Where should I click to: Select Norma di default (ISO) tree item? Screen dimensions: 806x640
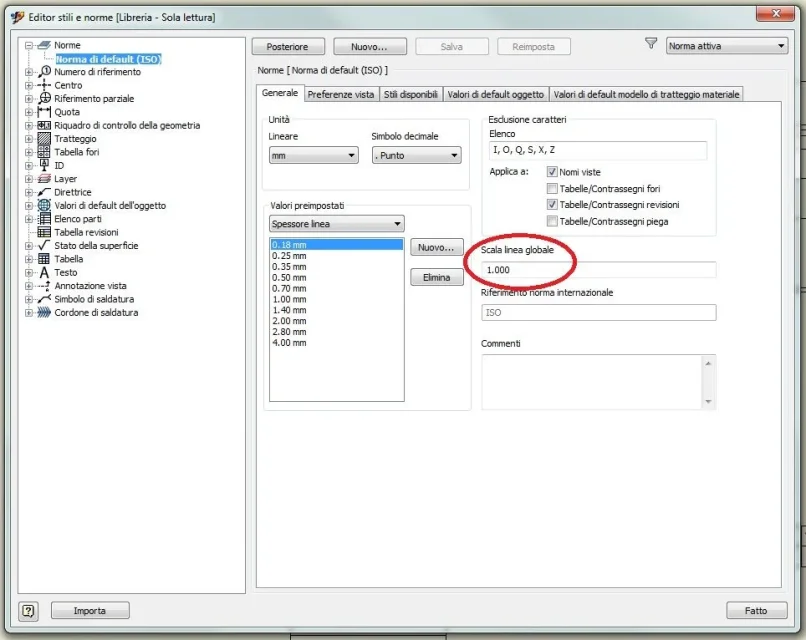pos(108,59)
